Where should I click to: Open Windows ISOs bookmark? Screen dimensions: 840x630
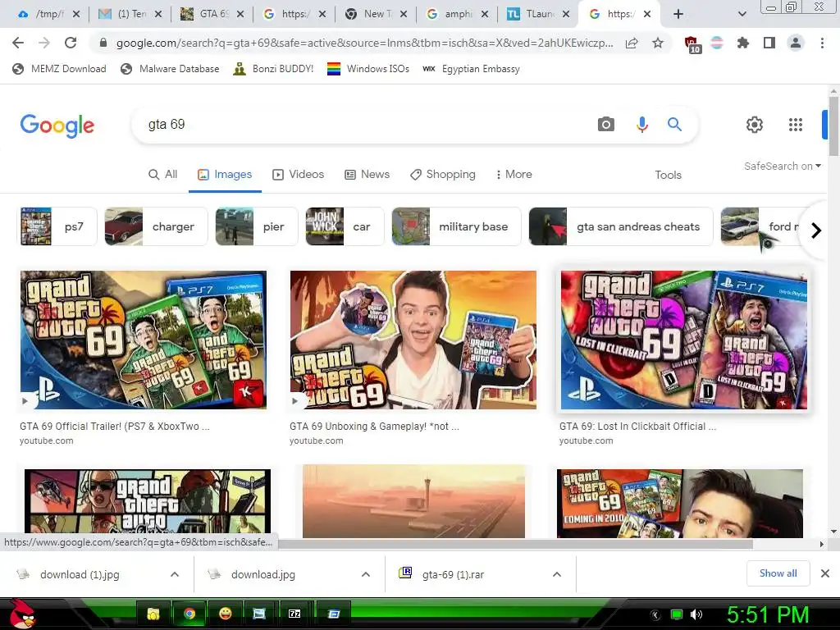pos(368,69)
